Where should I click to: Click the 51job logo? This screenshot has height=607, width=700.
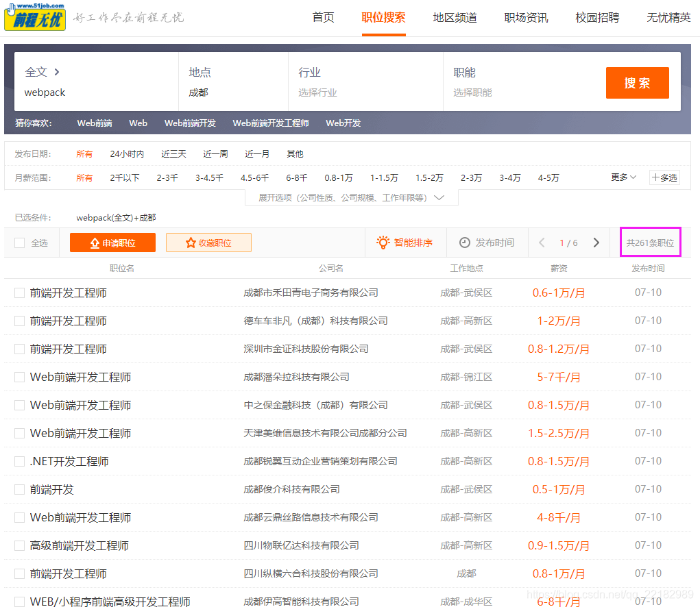[x=35, y=16]
